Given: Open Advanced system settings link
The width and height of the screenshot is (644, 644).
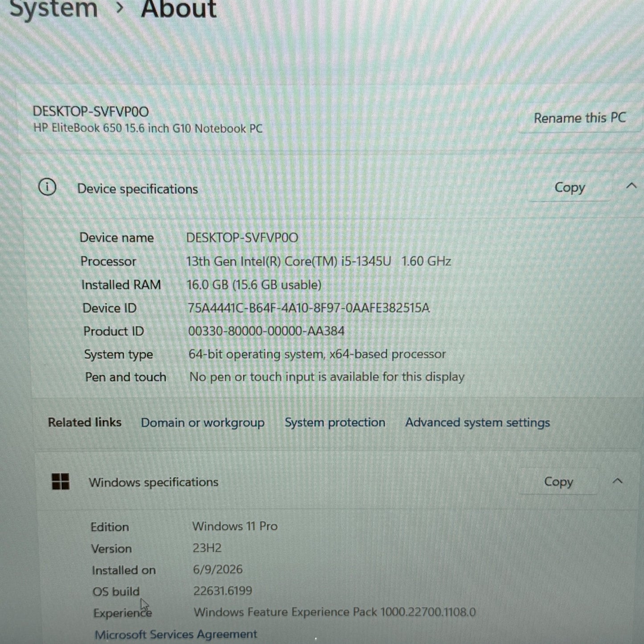Looking at the screenshot, I should point(477,422).
